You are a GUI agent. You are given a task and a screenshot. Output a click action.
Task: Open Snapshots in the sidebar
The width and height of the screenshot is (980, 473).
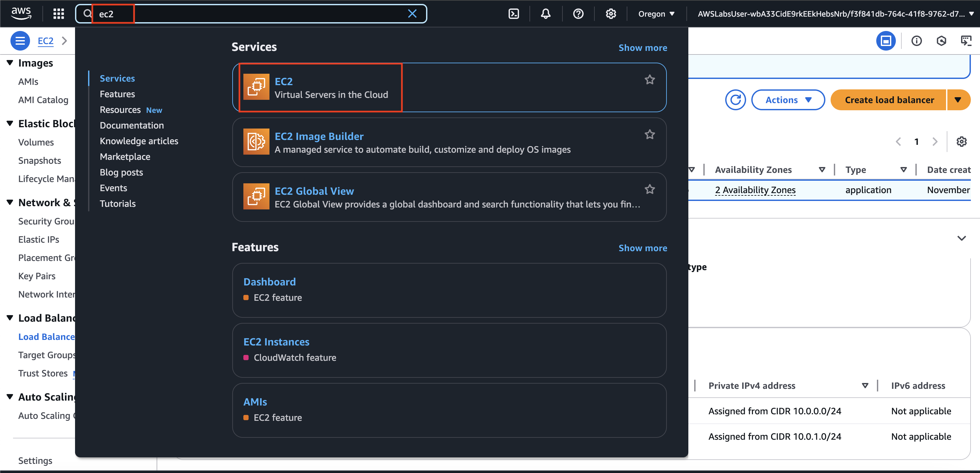tap(39, 160)
